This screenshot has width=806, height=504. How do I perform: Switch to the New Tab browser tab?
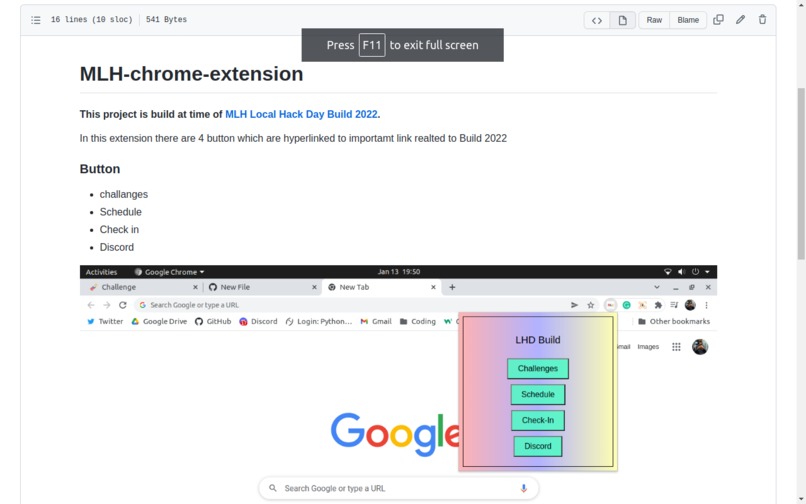380,287
